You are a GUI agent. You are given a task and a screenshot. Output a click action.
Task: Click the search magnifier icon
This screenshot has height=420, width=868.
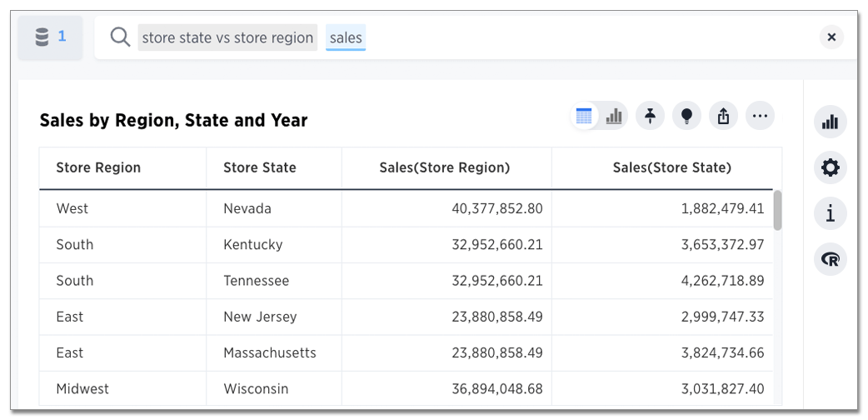120,37
